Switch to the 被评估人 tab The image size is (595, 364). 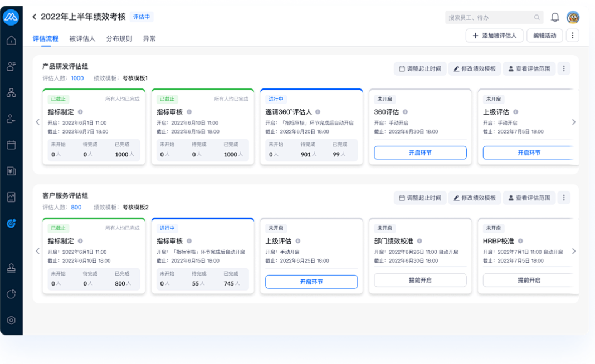click(x=82, y=38)
